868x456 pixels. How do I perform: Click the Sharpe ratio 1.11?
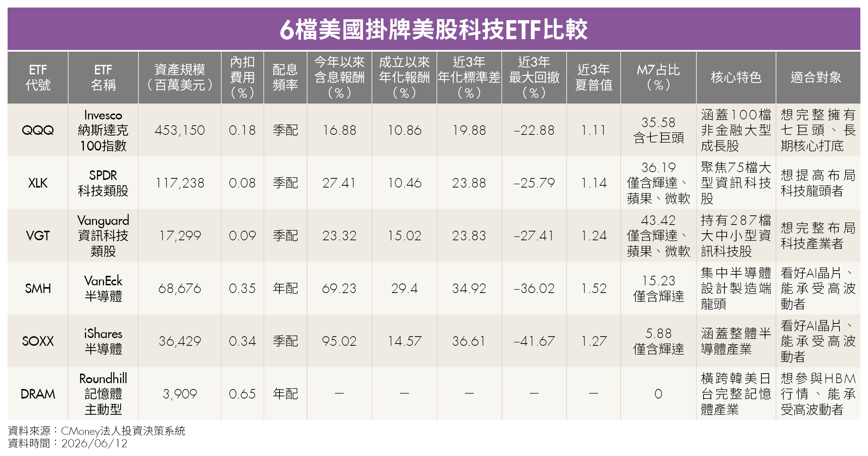[x=593, y=130]
